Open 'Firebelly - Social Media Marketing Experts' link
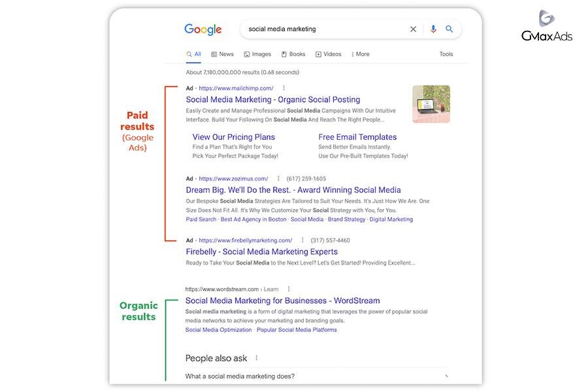588x392 pixels. pyautogui.click(x=262, y=252)
